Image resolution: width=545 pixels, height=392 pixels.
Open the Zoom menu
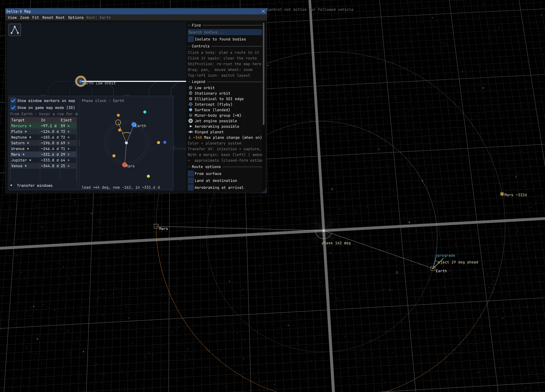click(x=25, y=18)
